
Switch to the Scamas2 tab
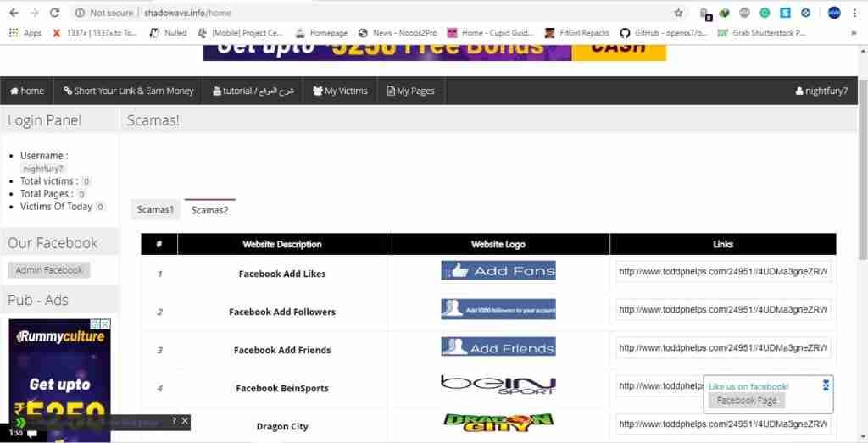pyautogui.click(x=210, y=209)
